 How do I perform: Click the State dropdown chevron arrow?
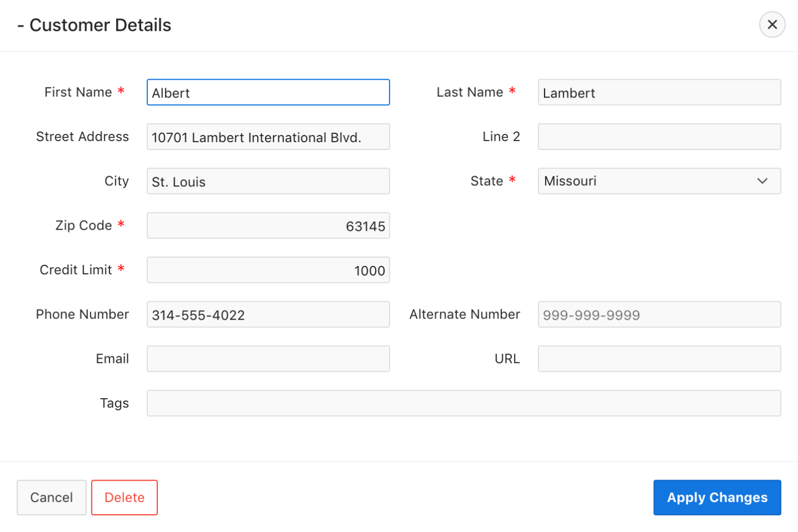coord(762,181)
